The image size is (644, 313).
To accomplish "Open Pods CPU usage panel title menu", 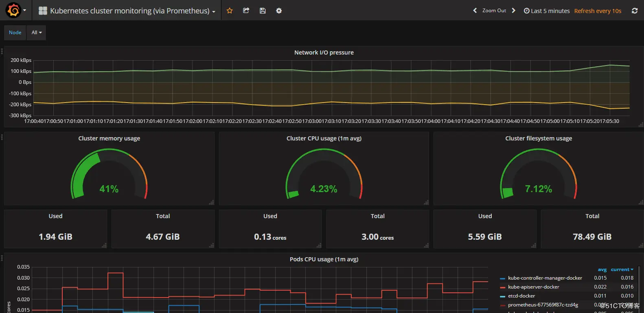I will 324,259.
